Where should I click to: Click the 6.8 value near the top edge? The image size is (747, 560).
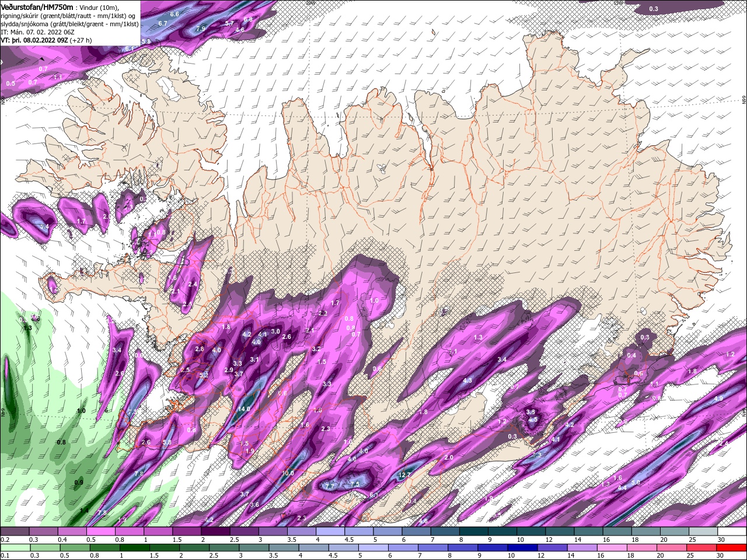click(x=248, y=19)
